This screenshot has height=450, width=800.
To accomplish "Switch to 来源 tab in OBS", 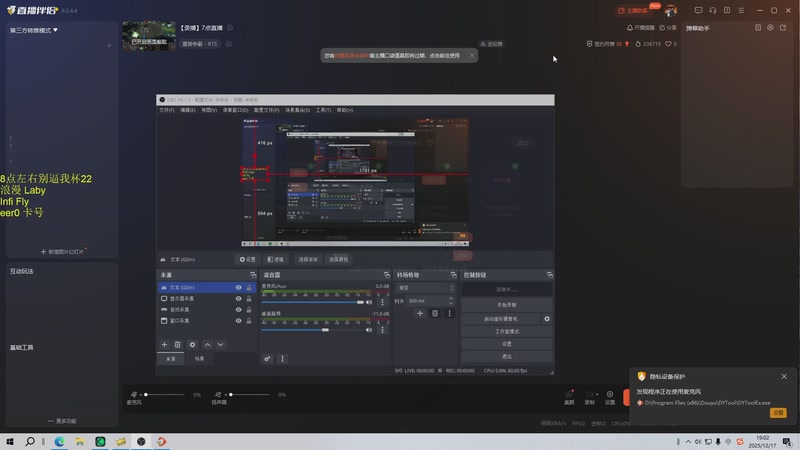I will 171,359.
